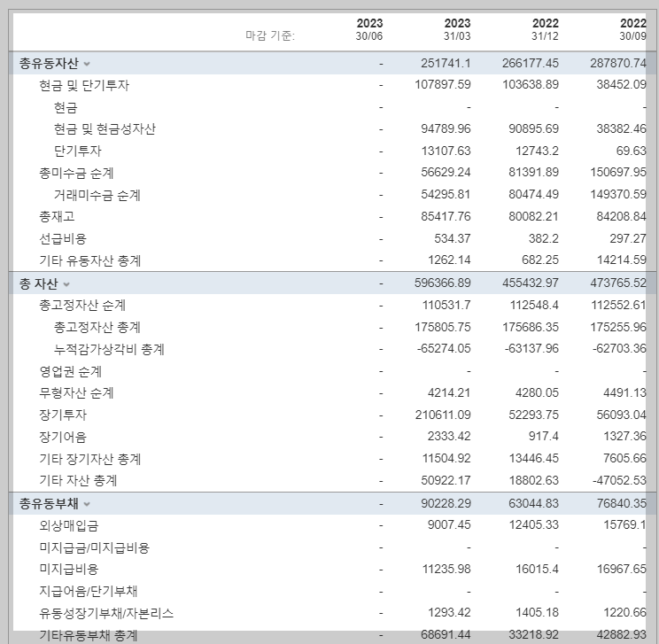Click the 4280.05 value cell
The width and height of the screenshot is (659, 644).
click(537, 392)
